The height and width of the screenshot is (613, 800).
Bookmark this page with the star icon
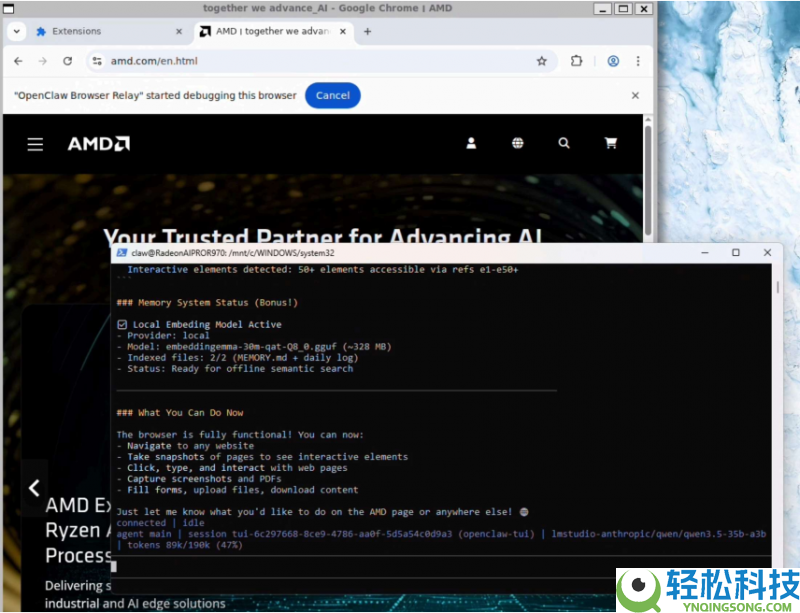(542, 61)
